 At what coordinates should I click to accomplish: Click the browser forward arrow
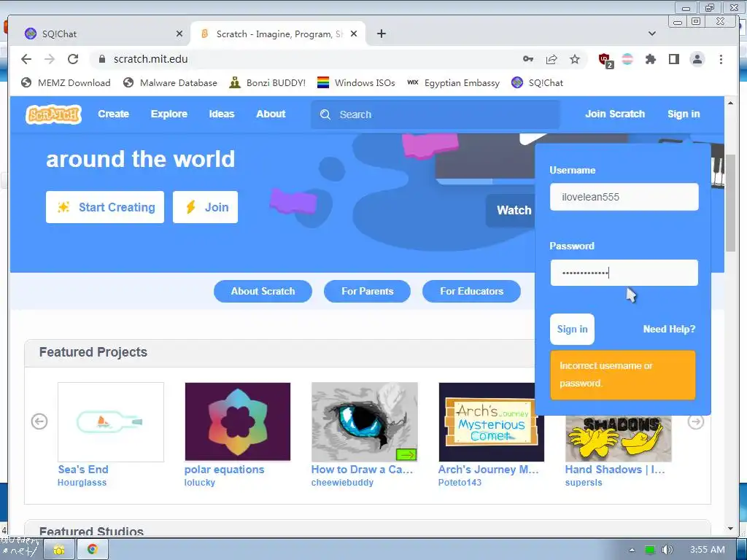pyautogui.click(x=50, y=59)
